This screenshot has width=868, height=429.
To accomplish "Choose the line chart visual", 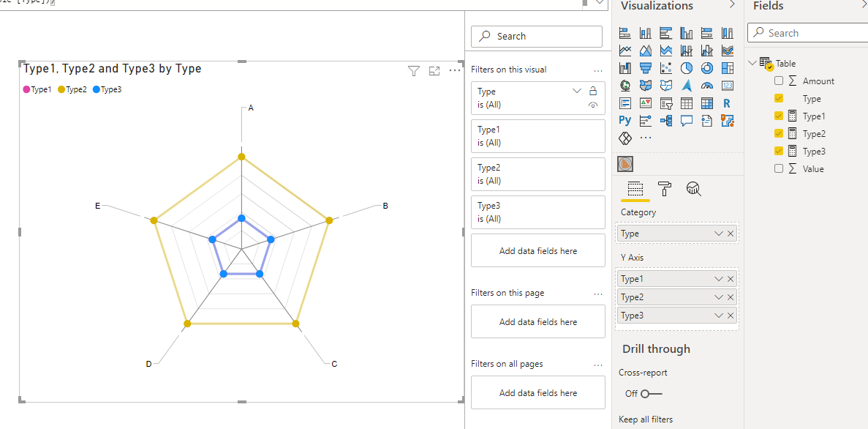I will point(625,51).
